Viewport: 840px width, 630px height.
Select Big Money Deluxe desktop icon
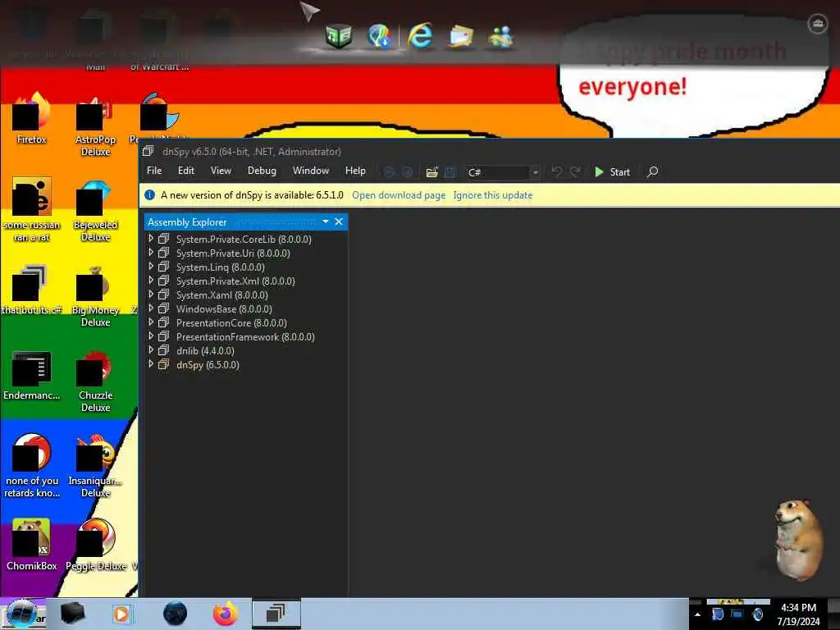coord(95,296)
